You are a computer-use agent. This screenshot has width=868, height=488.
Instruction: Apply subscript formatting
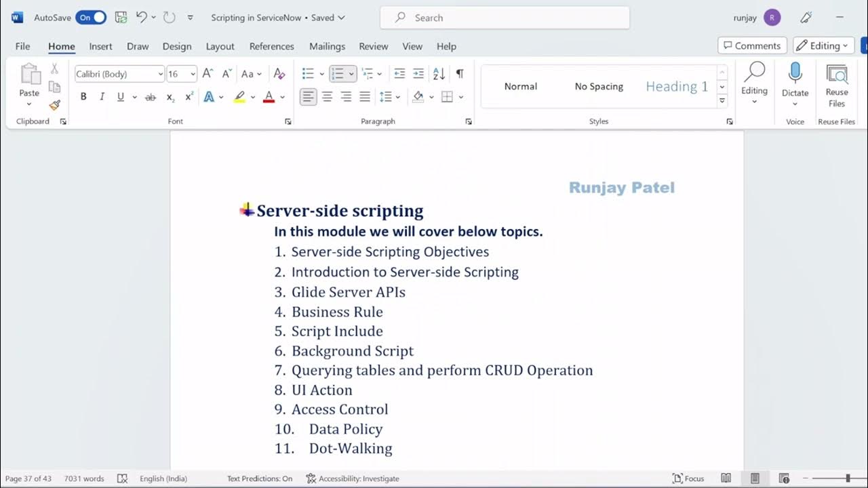pyautogui.click(x=170, y=97)
